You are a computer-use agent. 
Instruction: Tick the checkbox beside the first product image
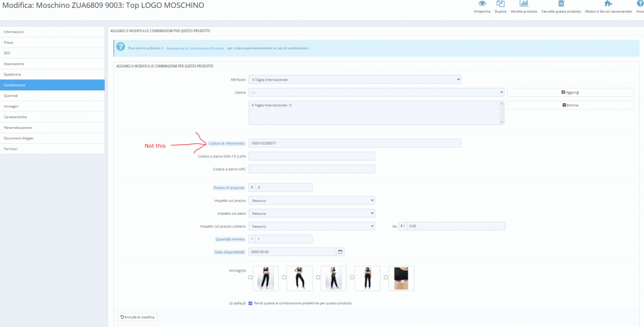[251, 277]
